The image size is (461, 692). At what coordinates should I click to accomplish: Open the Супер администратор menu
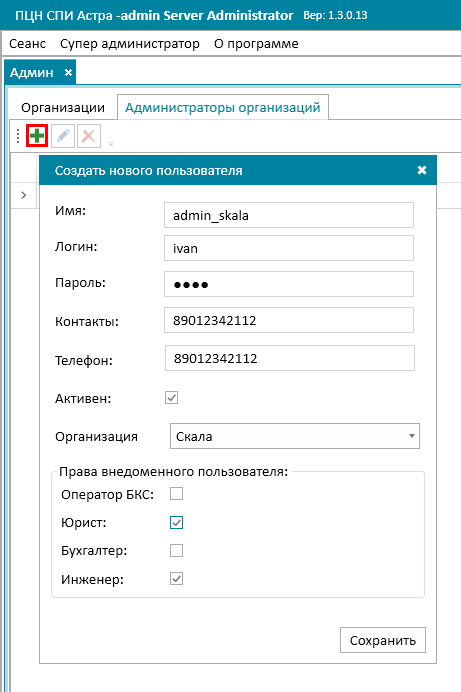click(130, 44)
